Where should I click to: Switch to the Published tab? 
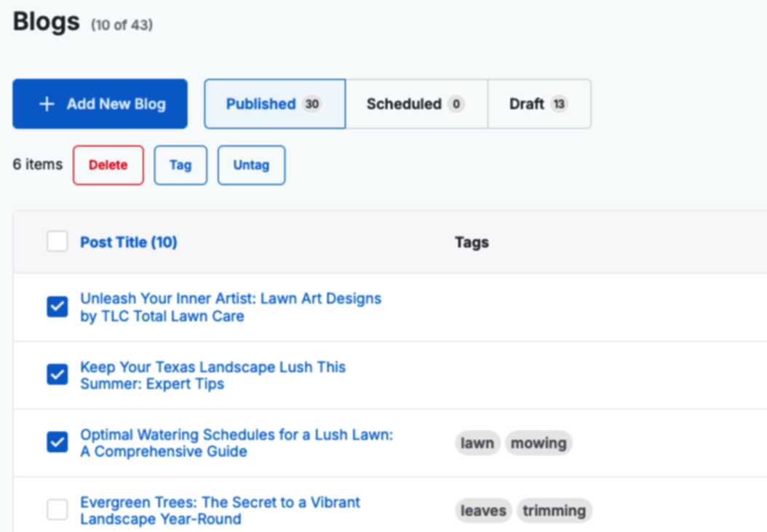[x=275, y=104]
